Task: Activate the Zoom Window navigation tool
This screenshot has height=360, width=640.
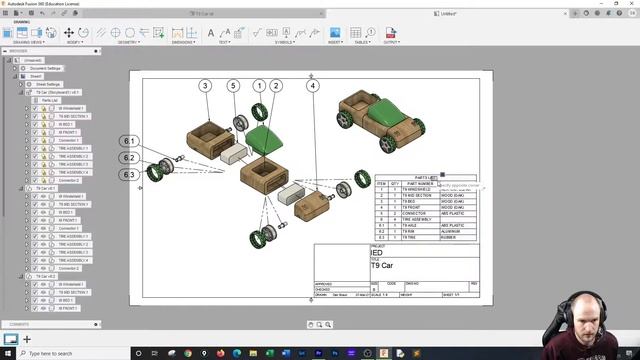Action: [x=319, y=324]
